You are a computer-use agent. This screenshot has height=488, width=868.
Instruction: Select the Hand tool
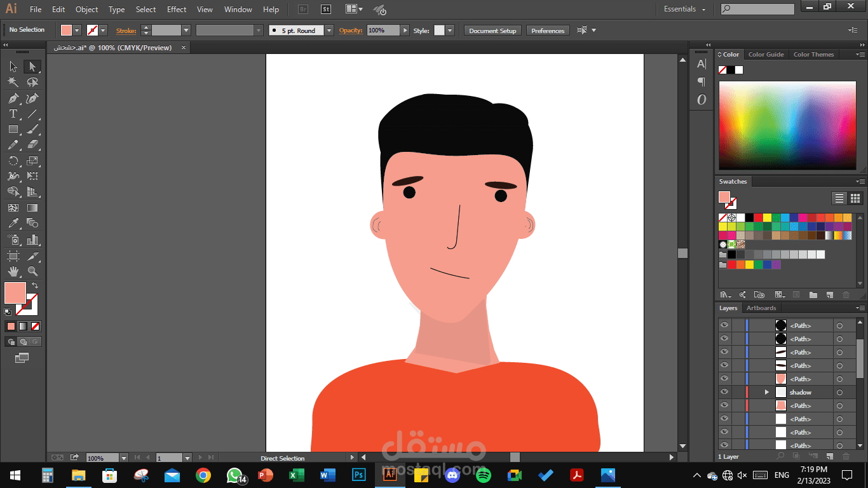(13, 271)
